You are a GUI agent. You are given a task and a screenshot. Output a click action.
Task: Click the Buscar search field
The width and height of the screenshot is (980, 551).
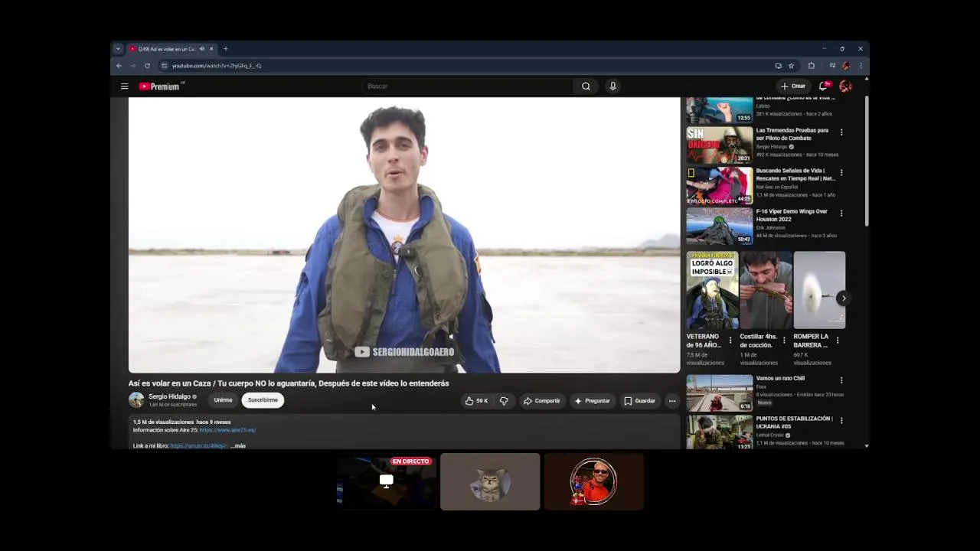point(467,86)
